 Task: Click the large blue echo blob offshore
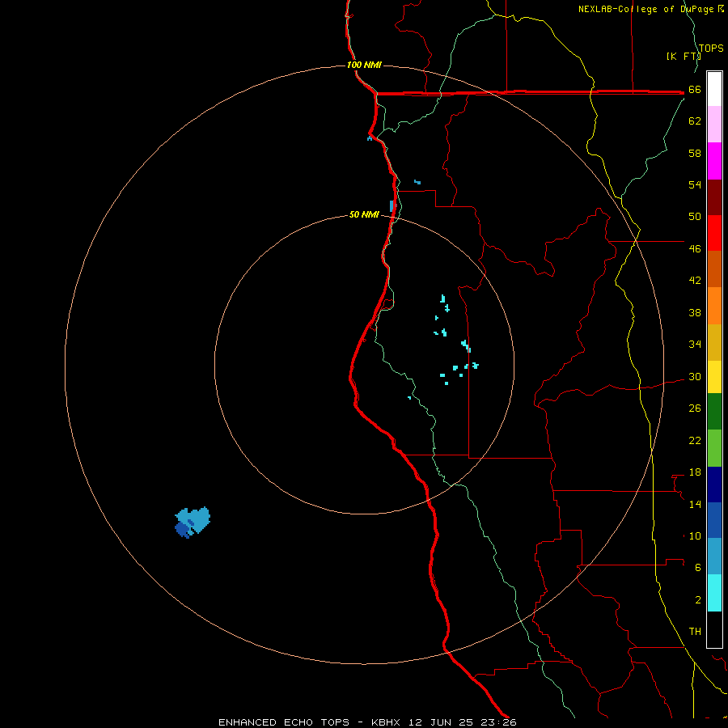coord(193,523)
